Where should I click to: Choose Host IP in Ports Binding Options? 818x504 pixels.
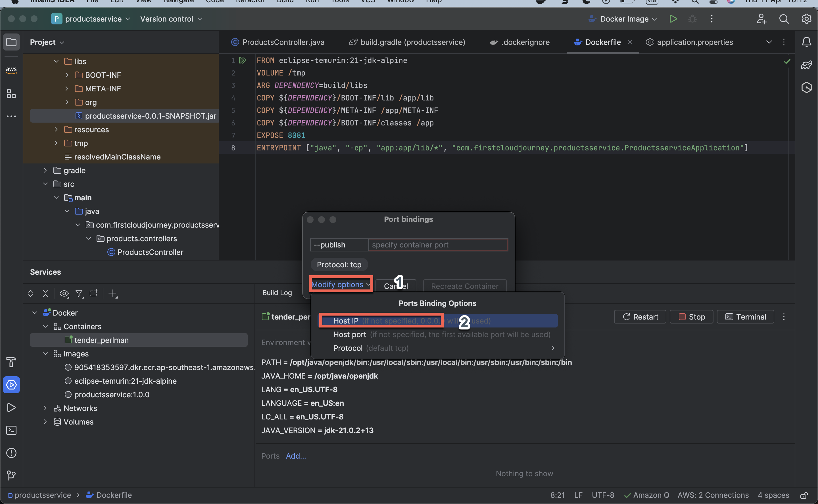[437, 321]
